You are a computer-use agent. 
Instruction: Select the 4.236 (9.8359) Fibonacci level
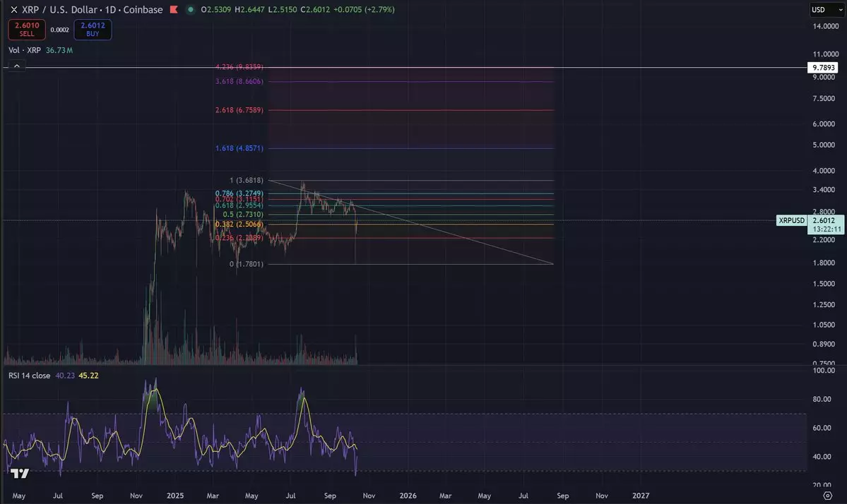(x=239, y=67)
